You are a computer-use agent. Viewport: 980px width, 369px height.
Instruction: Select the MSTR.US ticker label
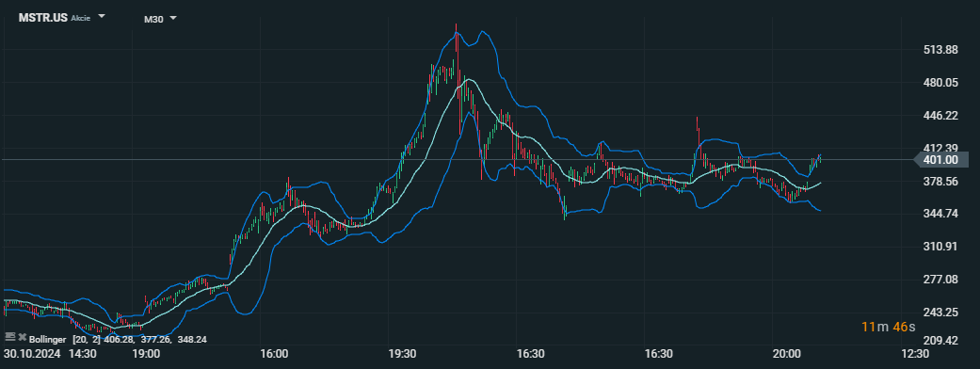[x=43, y=18]
